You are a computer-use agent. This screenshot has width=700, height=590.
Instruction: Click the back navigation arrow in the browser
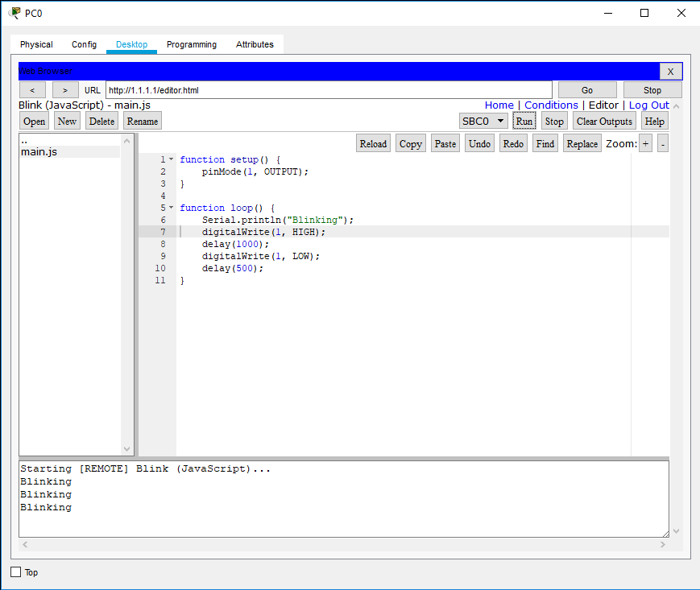31,89
